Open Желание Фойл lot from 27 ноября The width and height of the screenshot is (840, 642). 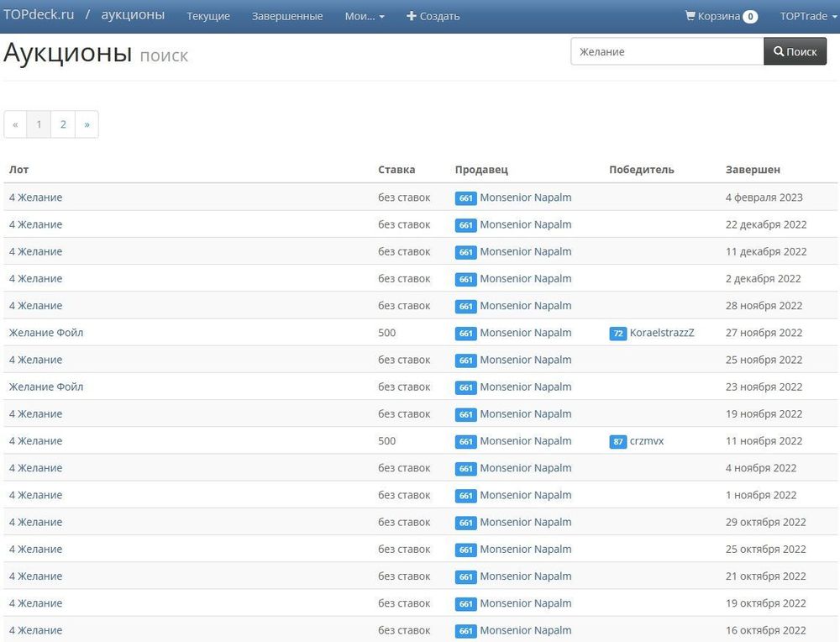point(46,333)
